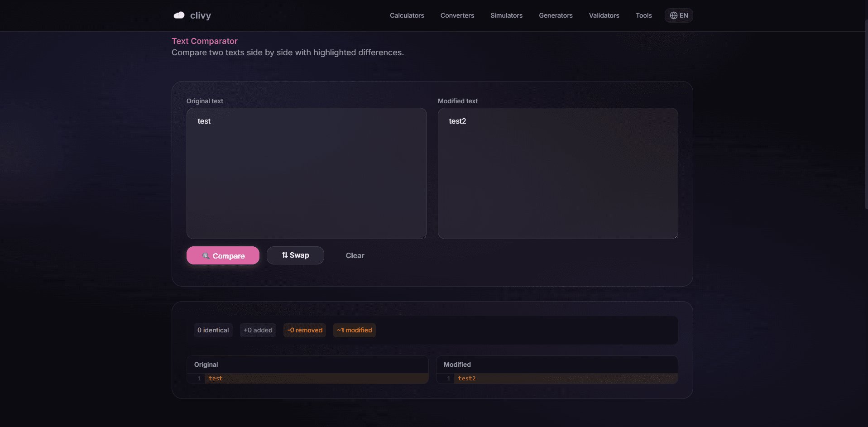Click the Swap button to exchange texts
Viewport: 868px width, 427px height.
tap(295, 255)
